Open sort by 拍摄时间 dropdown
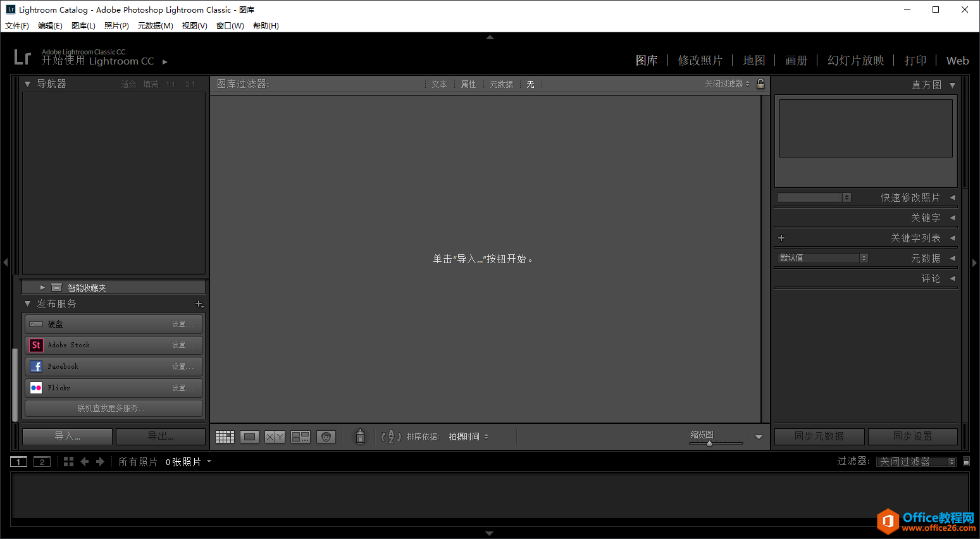This screenshot has width=980, height=539. pyautogui.click(x=468, y=437)
